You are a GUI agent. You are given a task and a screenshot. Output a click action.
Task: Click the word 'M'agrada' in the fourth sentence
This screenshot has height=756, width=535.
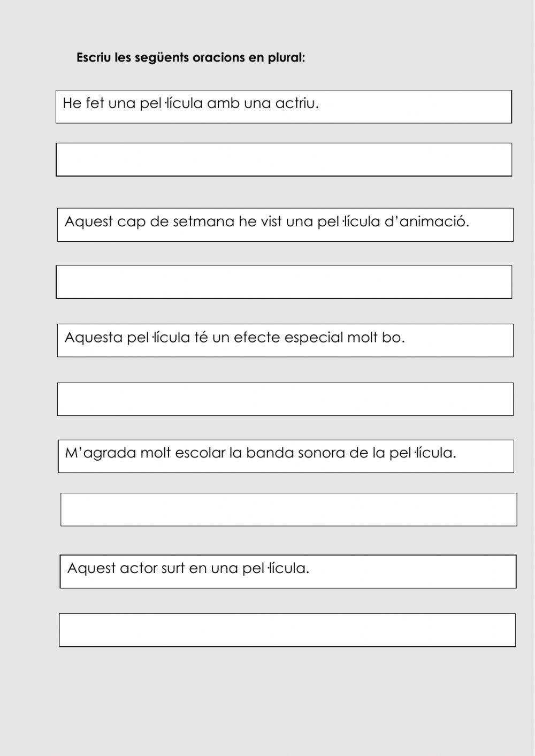click(x=101, y=453)
